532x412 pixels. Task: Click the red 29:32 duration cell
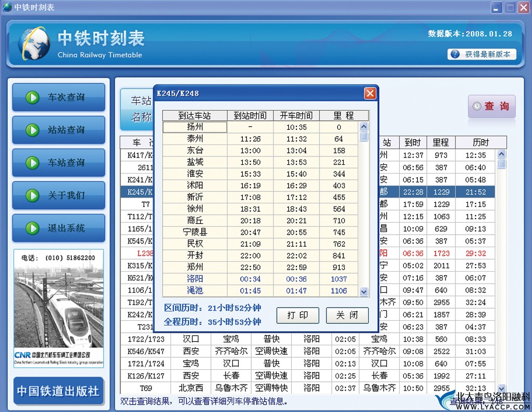pos(475,253)
